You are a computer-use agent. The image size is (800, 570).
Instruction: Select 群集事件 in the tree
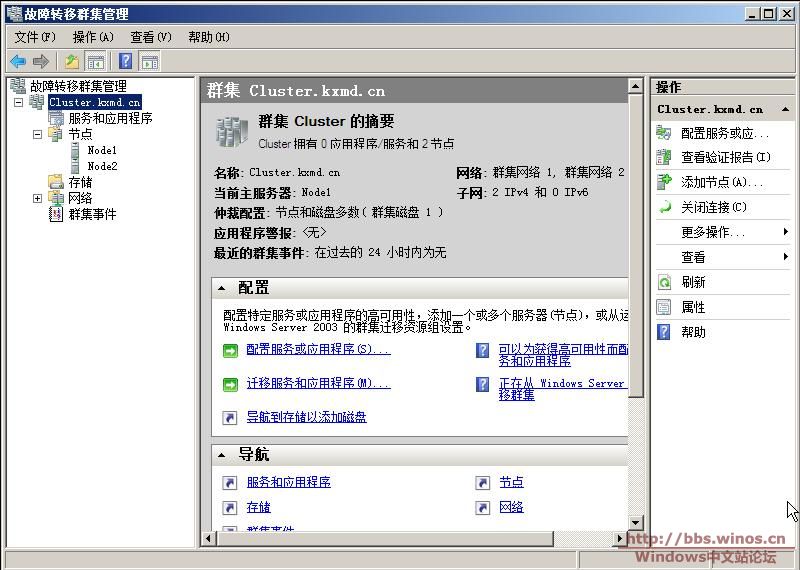tap(92, 214)
